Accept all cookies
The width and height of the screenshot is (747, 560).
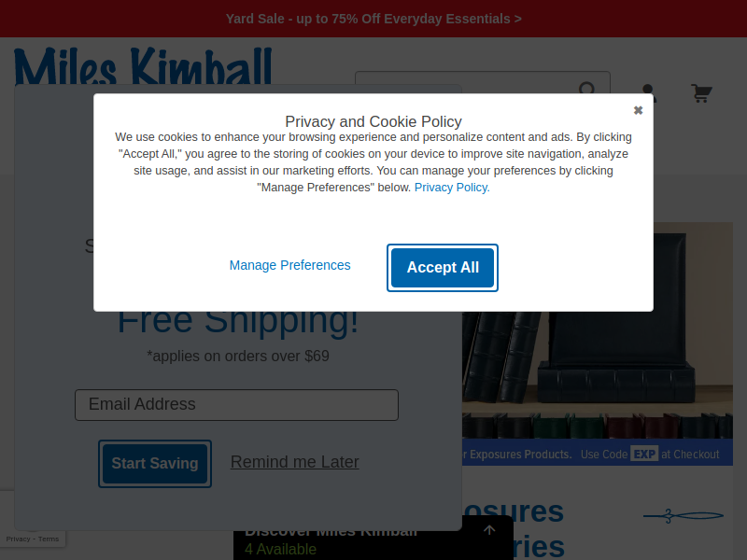pos(443,268)
